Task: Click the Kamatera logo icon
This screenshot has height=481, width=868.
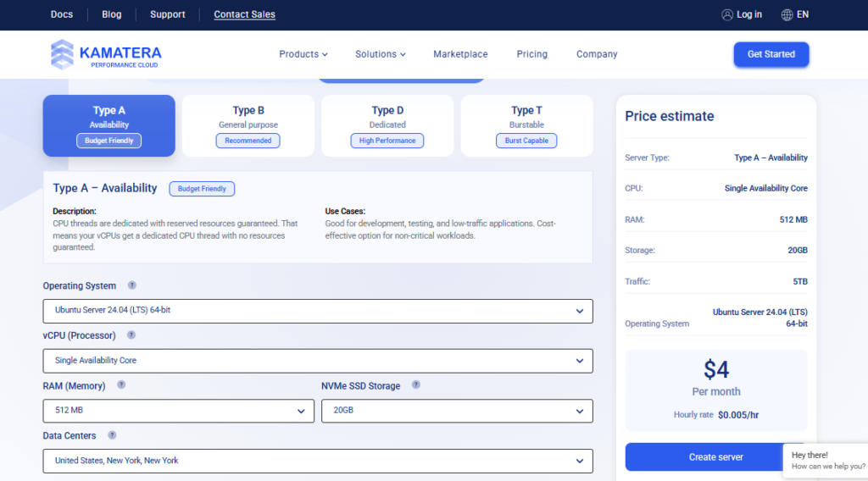Action: pos(62,54)
